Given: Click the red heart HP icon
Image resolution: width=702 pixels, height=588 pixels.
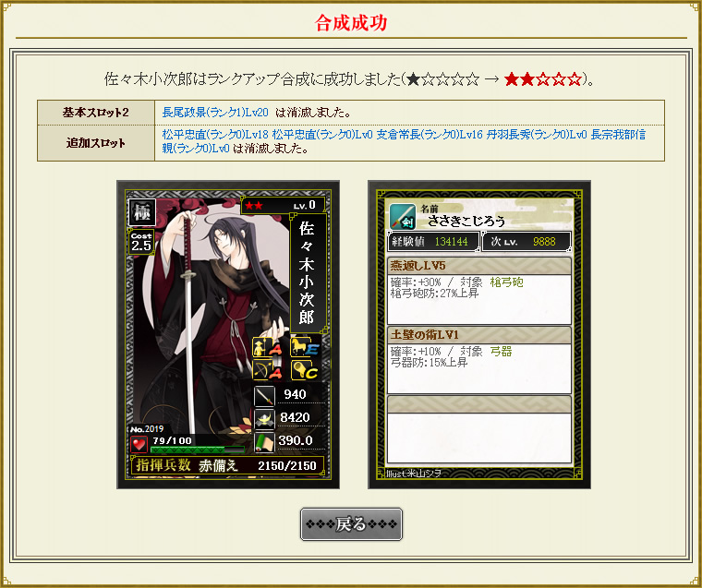Looking at the screenshot, I should point(139,444).
